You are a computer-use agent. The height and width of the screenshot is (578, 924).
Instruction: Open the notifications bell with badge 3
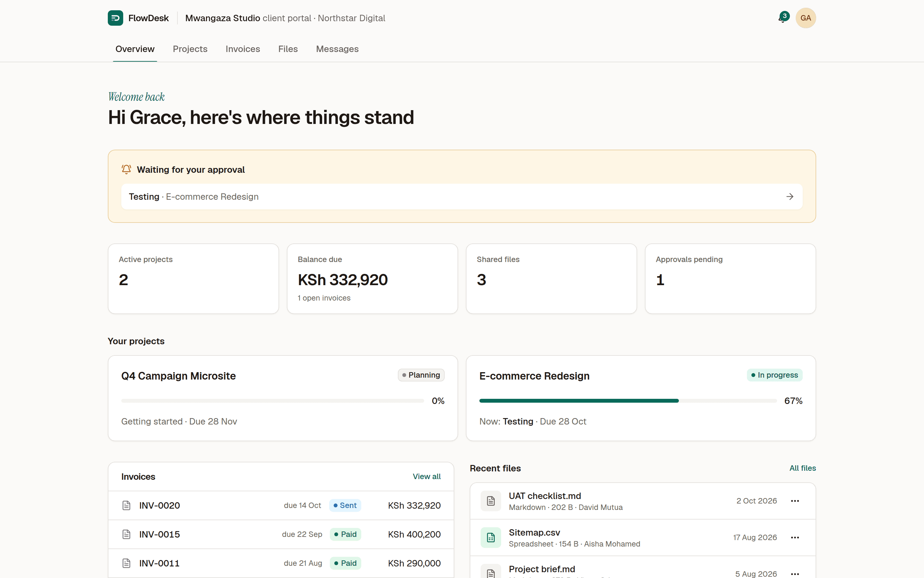point(783,18)
